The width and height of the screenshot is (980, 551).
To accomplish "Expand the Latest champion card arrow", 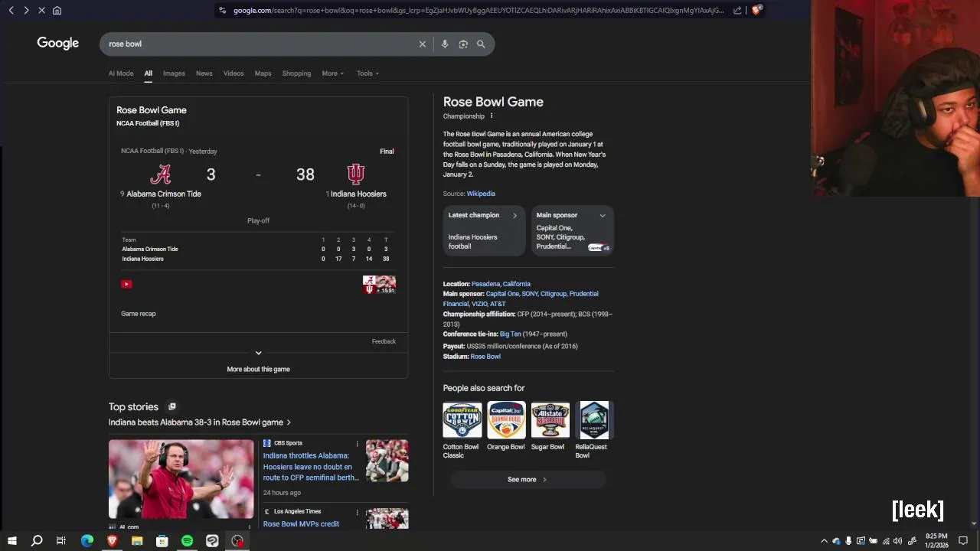I will 514,216.
